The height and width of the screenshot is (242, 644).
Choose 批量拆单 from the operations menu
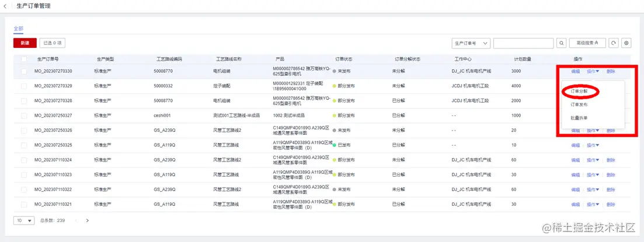579,118
